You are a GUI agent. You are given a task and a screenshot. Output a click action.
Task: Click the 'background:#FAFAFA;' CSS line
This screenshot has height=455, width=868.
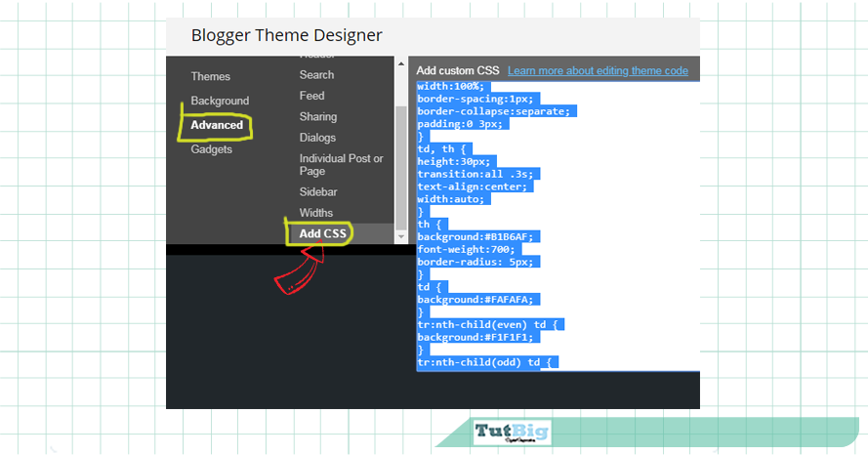[475, 300]
